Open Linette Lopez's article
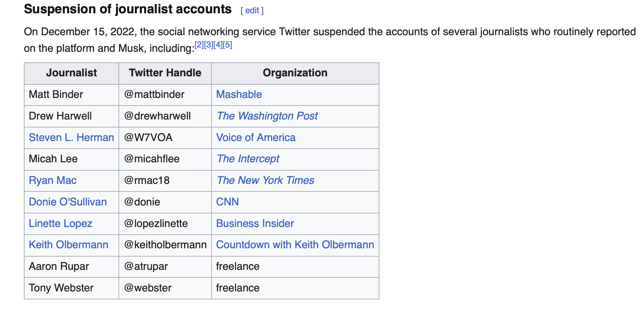This screenshot has height=310, width=644. click(60, 223)
